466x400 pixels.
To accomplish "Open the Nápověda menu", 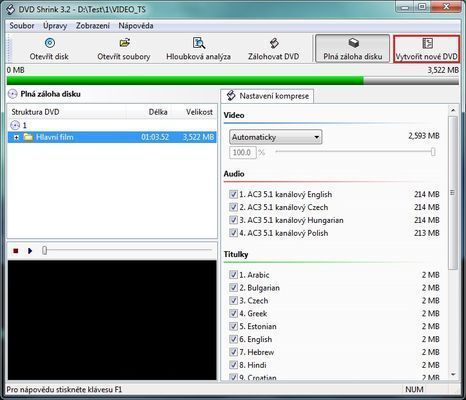I will tap(136, 26).
